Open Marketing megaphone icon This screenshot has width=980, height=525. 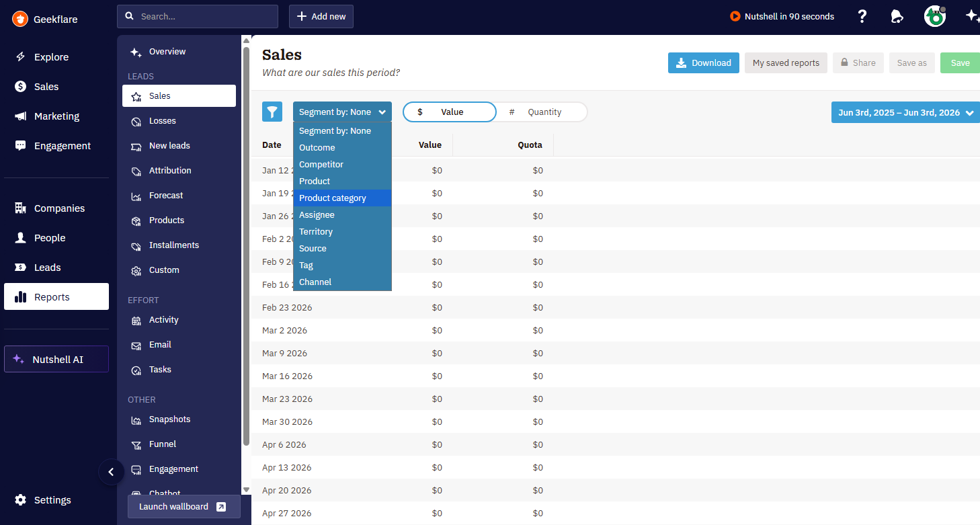[x=21, y=116]
